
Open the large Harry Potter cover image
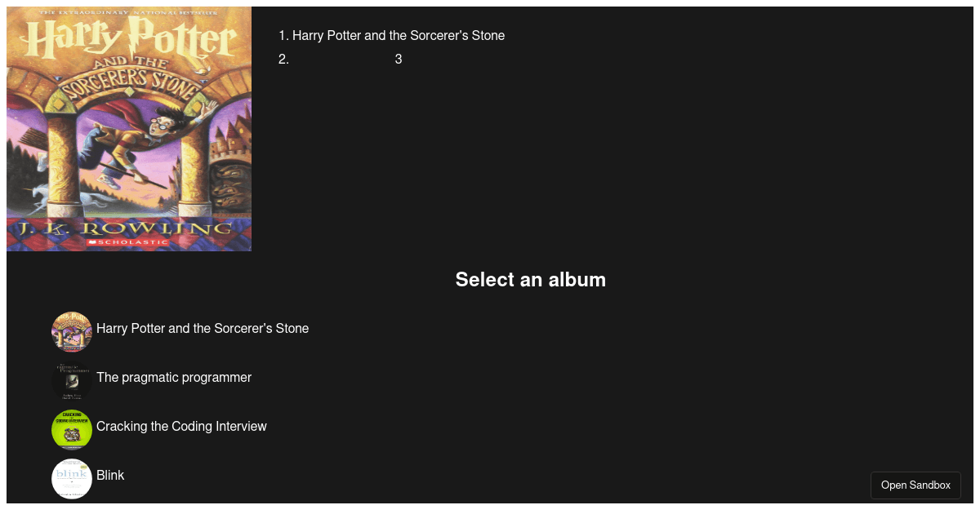click(x=129, y=129)
